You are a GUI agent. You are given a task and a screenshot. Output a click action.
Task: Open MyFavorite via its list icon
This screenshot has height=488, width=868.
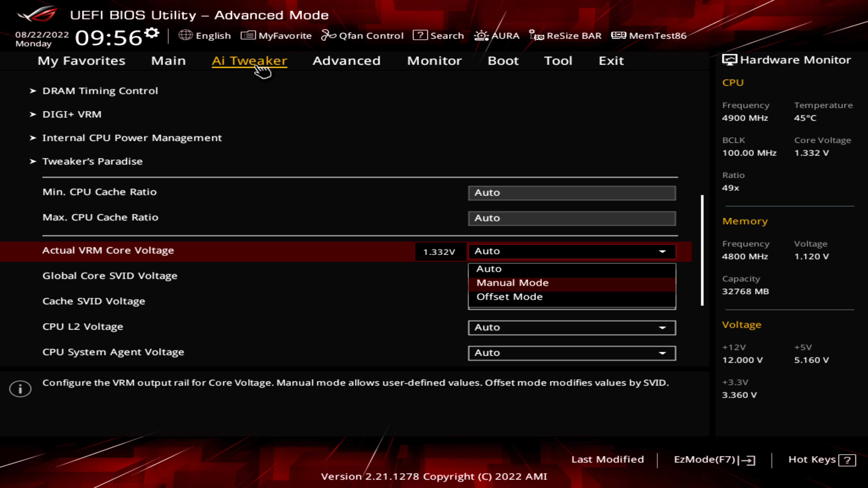point(248,35)
